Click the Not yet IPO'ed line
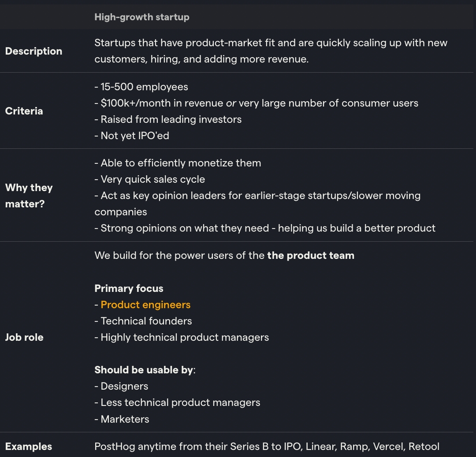This screenshot has height=457, width=476. tap(134, 136)
